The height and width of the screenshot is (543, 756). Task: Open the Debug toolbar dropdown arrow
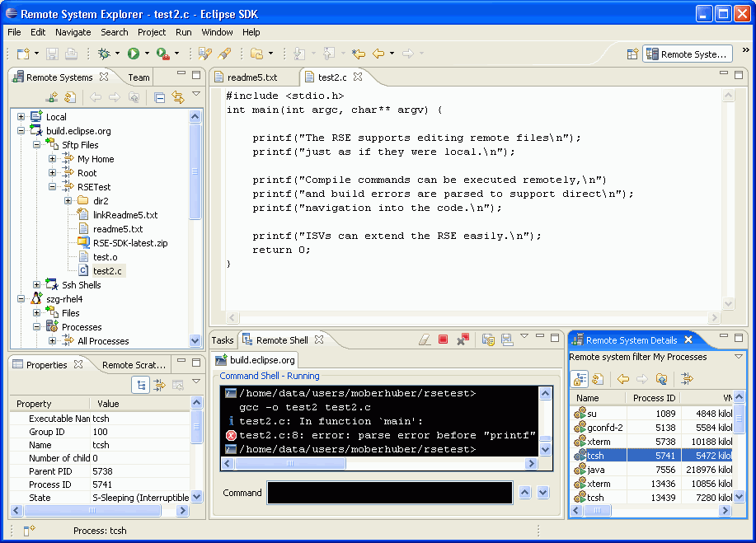tap(117, 54)
